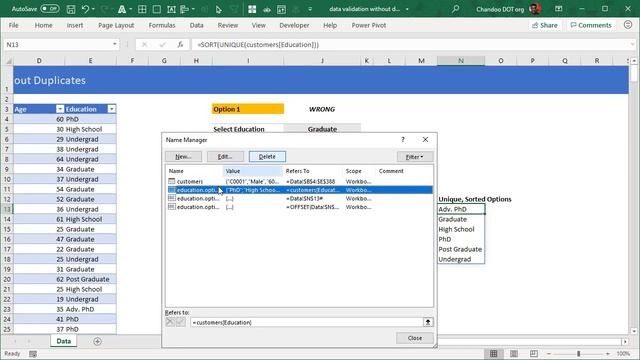Click the Refers to input field
The width and height of the screenshot is (640, 360).
(x=306, y=322)
